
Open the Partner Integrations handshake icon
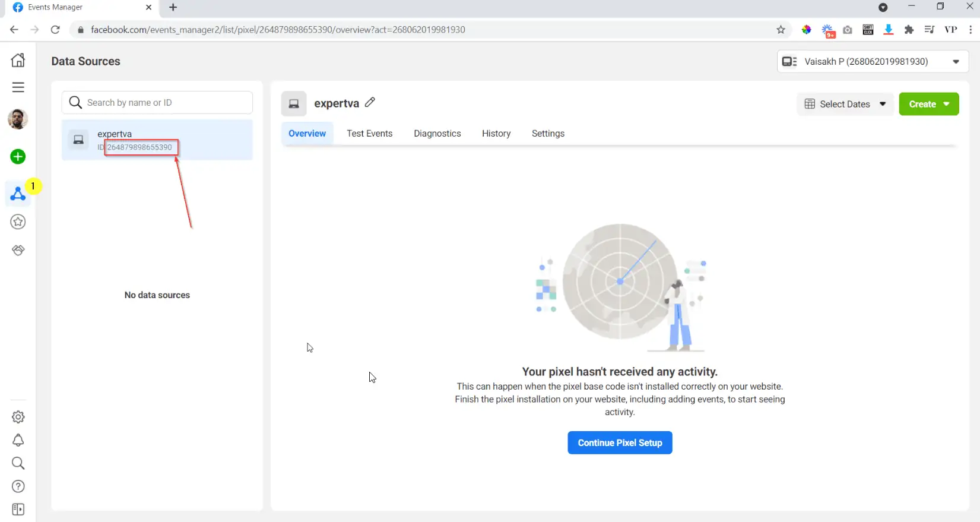click(x=18, y=250)
